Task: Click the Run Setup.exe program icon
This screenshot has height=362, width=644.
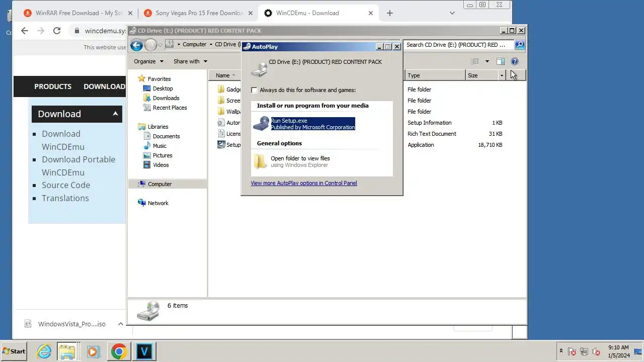Action: 261,124
